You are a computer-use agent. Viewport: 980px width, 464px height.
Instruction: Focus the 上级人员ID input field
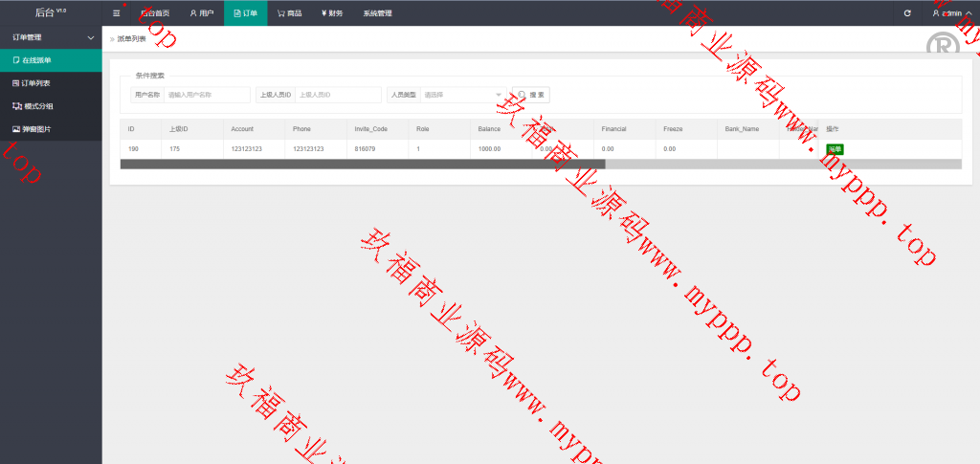[x=338, y=95]
